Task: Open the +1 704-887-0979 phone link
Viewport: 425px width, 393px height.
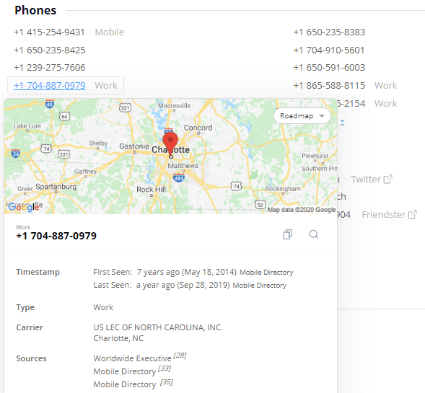Action: [49, 86]
